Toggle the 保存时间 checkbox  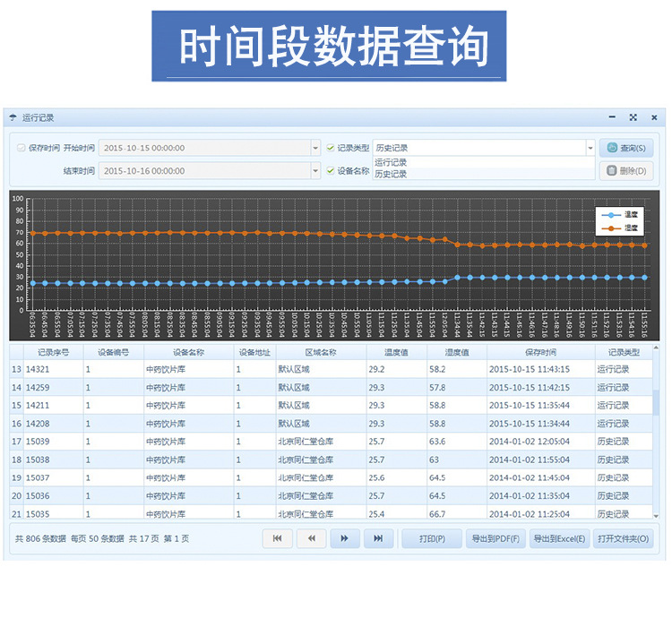tap(22, 148)
